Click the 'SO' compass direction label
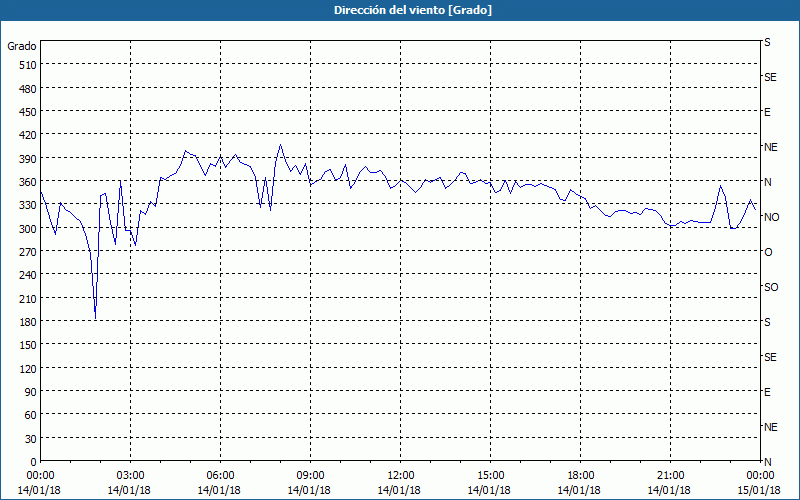This screenshot has height=500, width=800. pos(771,287)
